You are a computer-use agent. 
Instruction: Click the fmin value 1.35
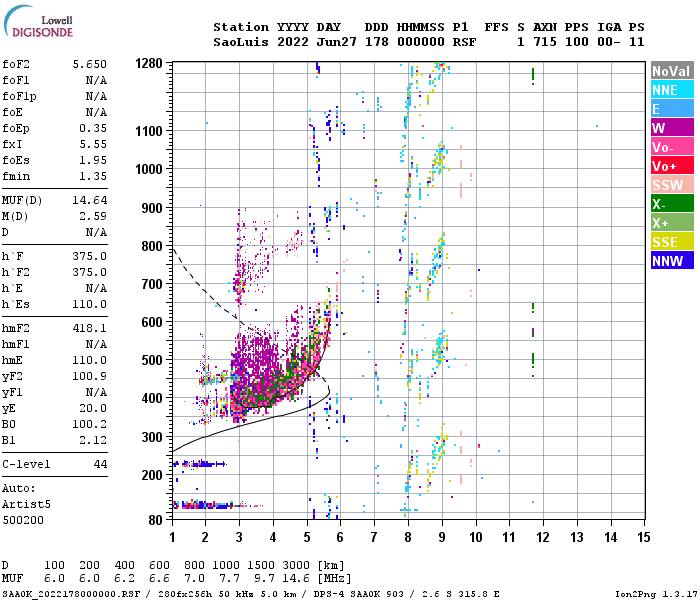pyautogui.click(x=93, y=176)
